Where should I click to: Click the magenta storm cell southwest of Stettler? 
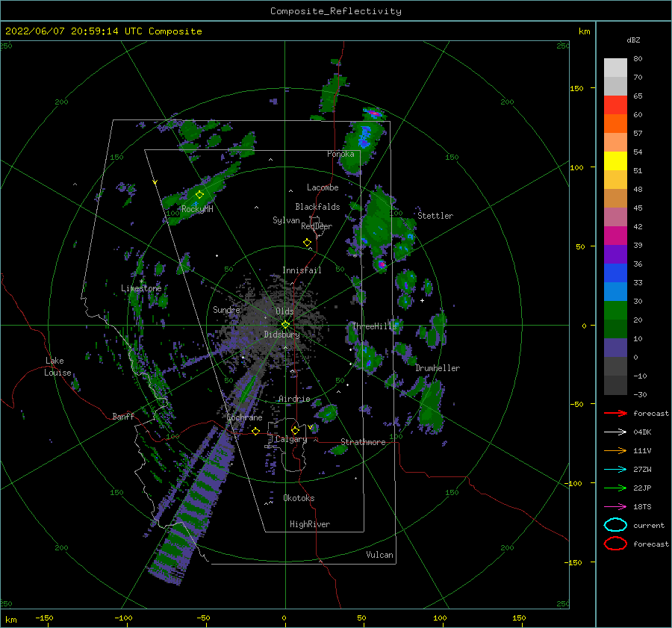(x=382, y=264)
